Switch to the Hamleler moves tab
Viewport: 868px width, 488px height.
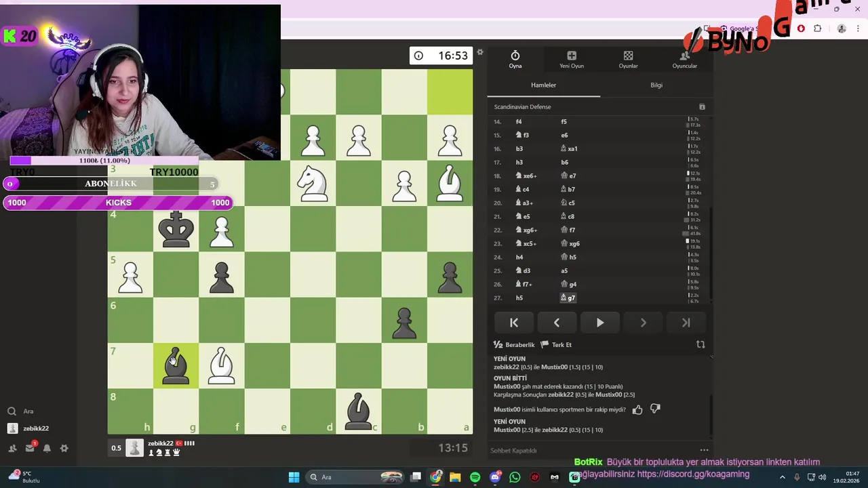(x=543, y=85)
